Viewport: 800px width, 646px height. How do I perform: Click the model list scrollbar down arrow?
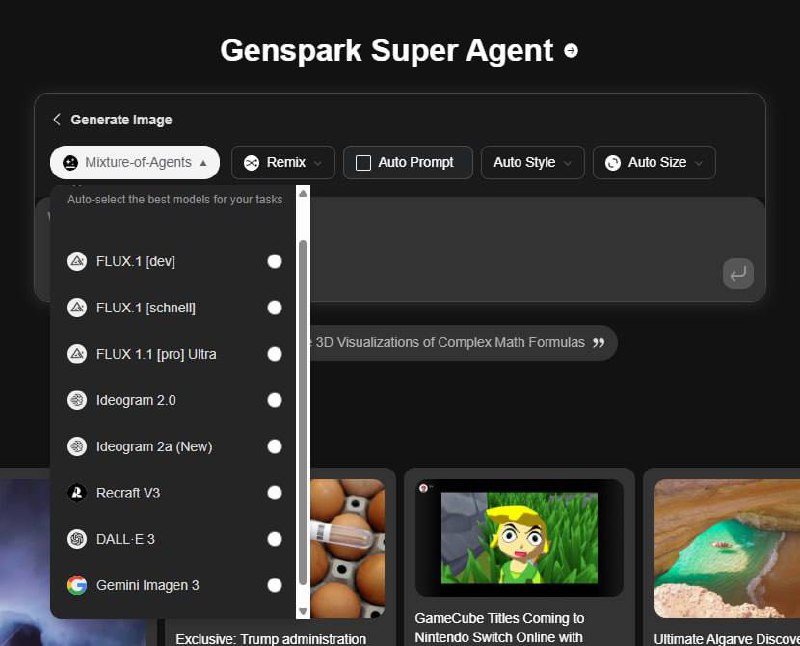(x=303, y=611)
